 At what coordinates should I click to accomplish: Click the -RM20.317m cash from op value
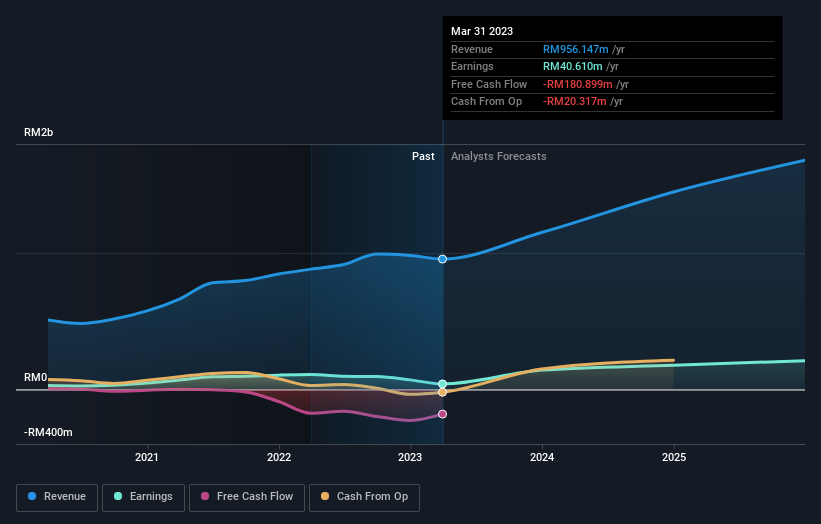click(x=574, y=102)
